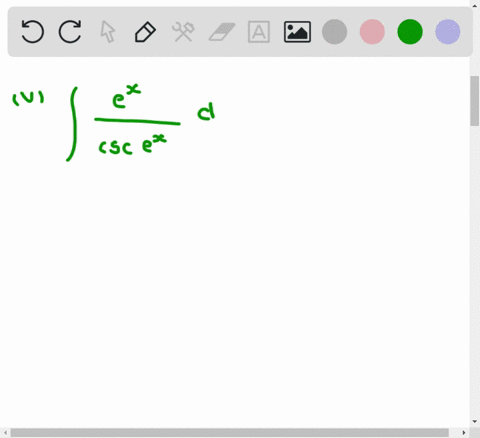Image resolution: width=480 pixels, height=438 pixels.
Task: Undo the last stroke
Action: (x=32, y=32)
